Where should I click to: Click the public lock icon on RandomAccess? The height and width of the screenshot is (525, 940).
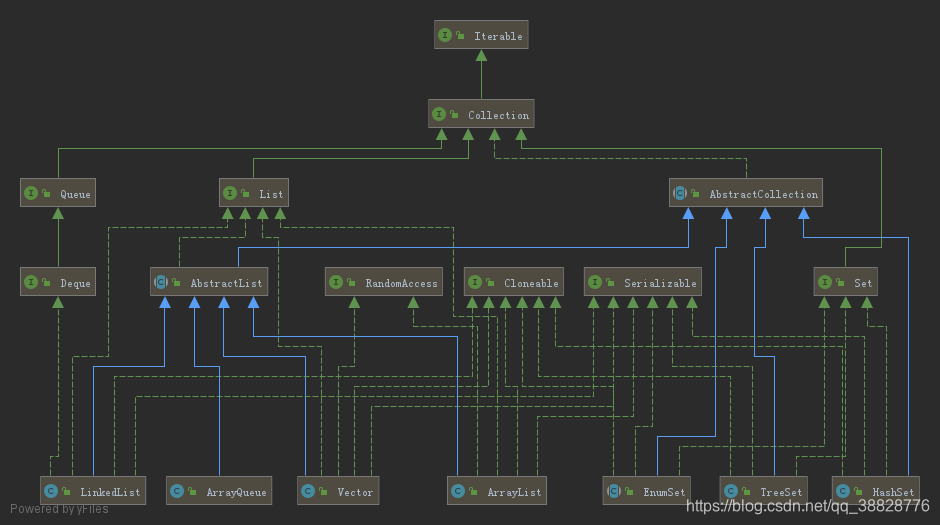pos(351,282)
